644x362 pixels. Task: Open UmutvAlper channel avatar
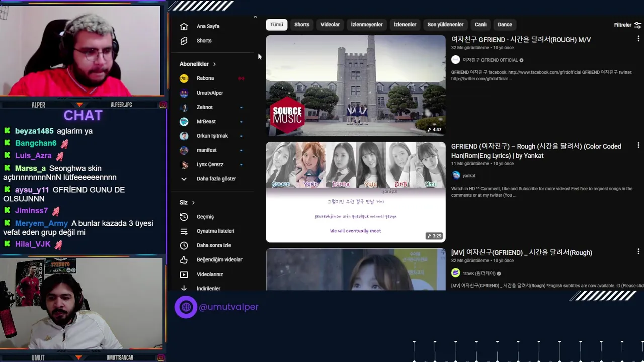(184, 93)
